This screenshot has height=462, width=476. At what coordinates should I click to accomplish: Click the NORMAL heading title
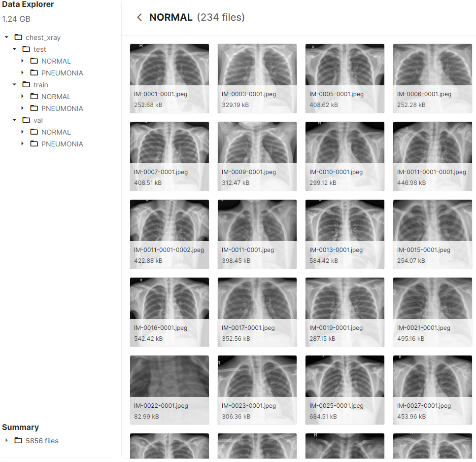pyautogui.click(x=171, y=17)
